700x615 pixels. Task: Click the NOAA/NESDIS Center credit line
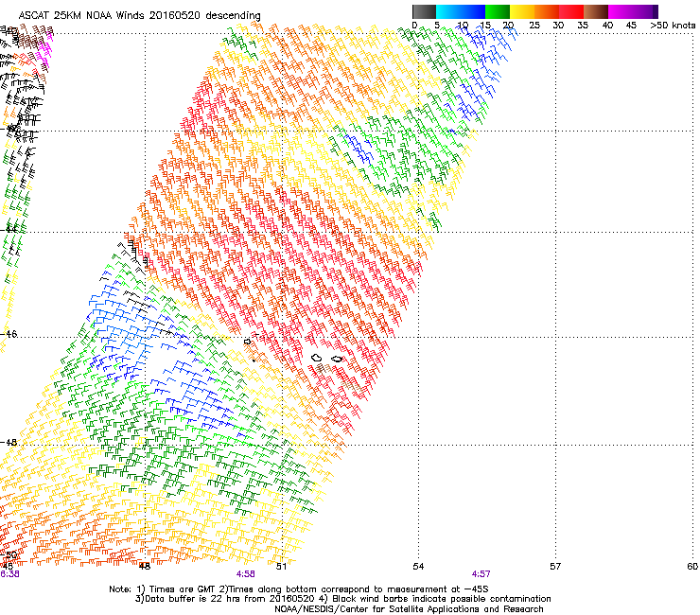tap(409, 608)
